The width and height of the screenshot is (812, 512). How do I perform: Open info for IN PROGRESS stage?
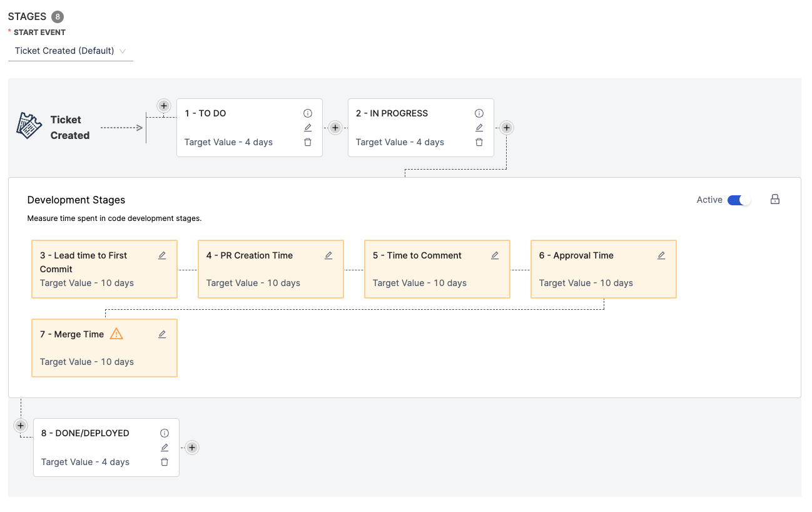pos(479,113)
